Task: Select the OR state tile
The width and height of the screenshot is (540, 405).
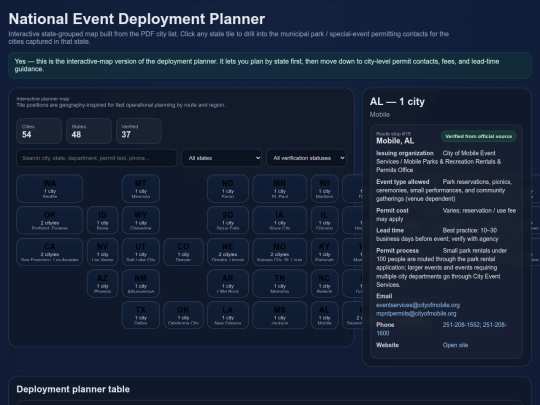Action: point(50,220)
